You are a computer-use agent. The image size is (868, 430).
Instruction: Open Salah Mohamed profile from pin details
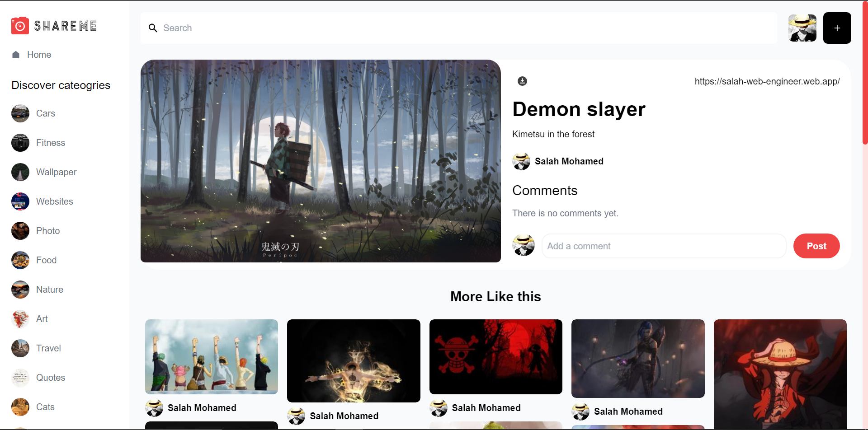click(x=569, y=161)
